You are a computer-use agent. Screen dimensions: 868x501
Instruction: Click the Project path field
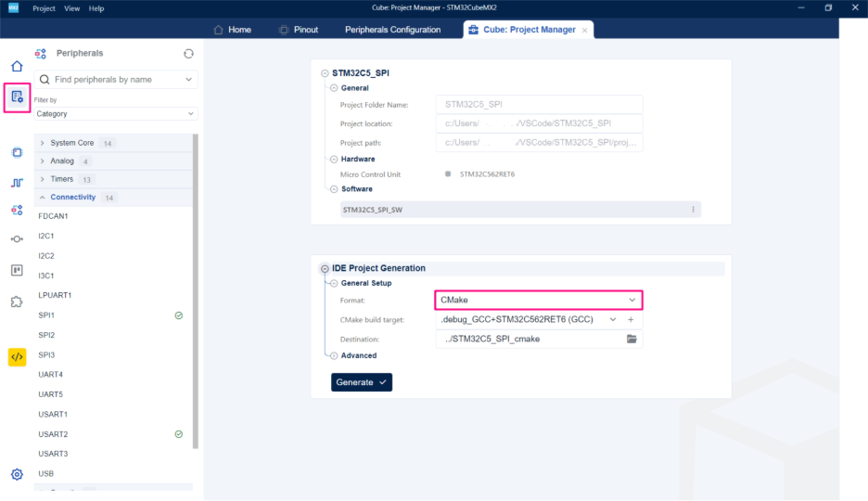[539, 143]
